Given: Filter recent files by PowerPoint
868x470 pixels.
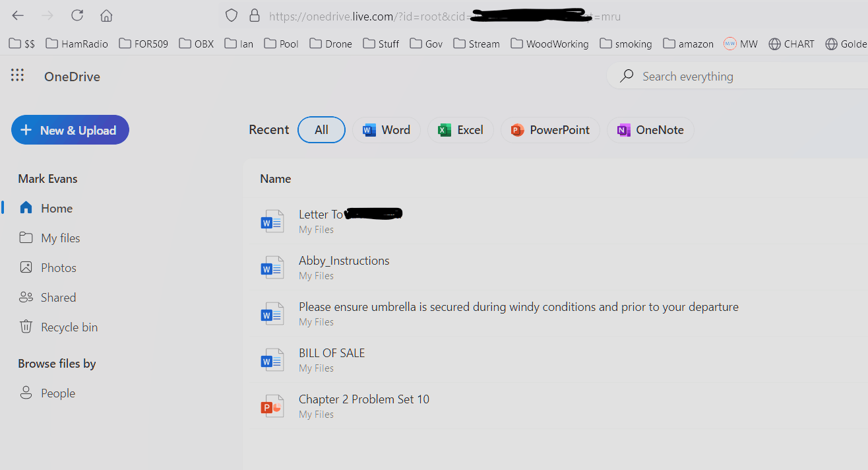Looking at the screenshot, I should click(x=550, y=130).
